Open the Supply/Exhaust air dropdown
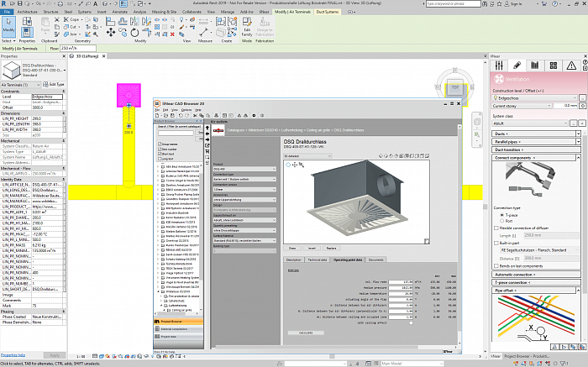Viewport: 588px width, 367px height. 244,220
